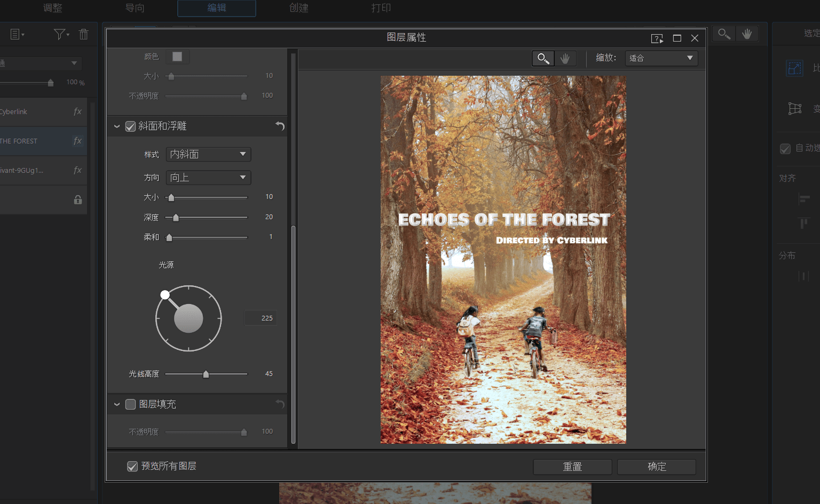Open the 样式 dropdown showing 内斜面

point(208,154)
